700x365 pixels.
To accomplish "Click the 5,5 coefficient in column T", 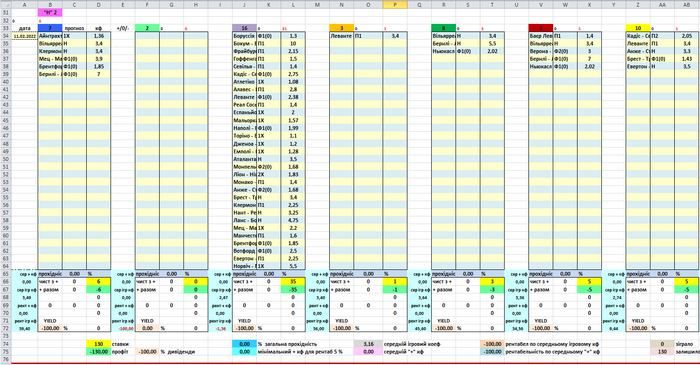I will tap(492, 44).
